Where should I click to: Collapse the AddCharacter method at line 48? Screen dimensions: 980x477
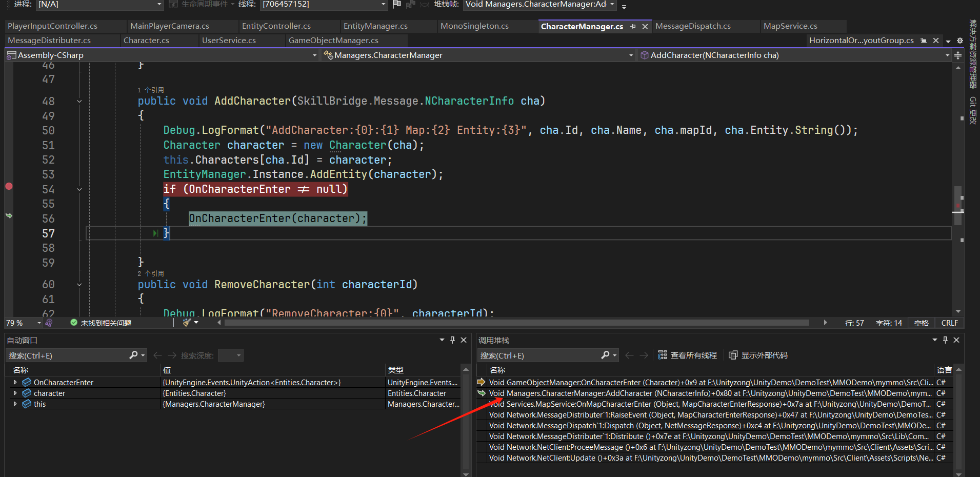(x=79, y=101)
